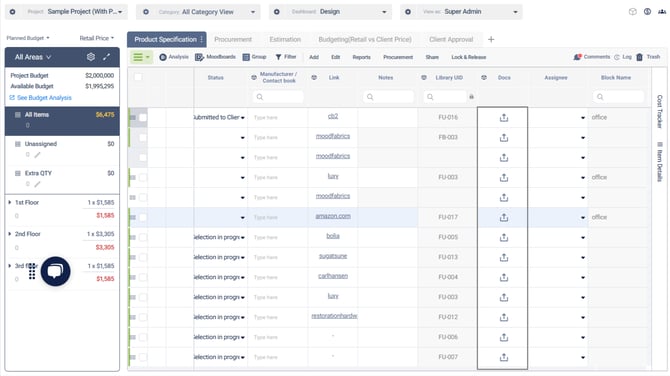Tick the checkbox for the sugatsune row
The image size is (670, 376).
point(143,257)
